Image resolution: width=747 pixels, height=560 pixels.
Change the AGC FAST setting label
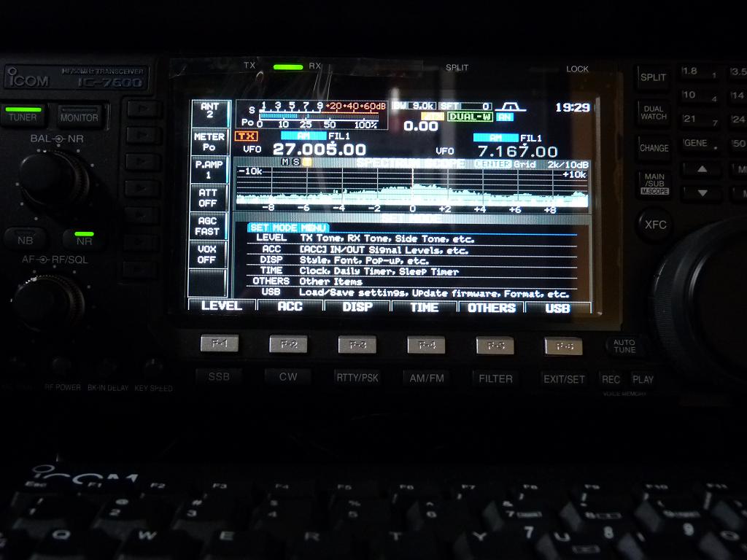pyautogui.click(x=207, y=226)
